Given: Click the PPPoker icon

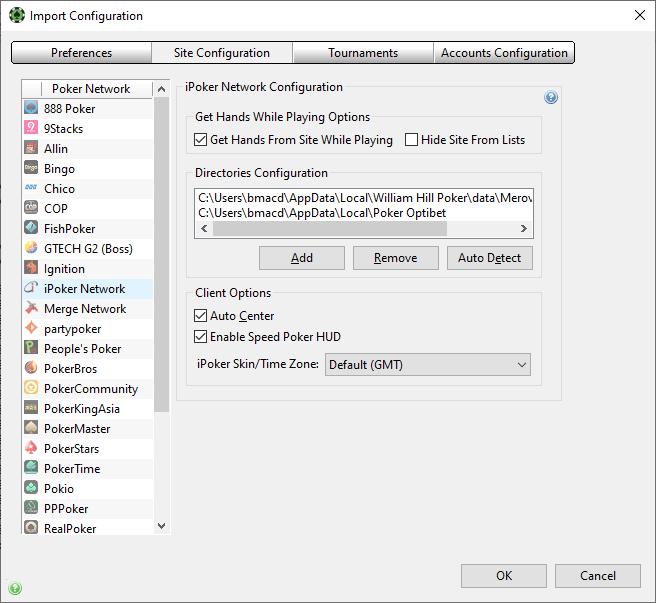Looking at the screenshot, I should click(31, 508).
